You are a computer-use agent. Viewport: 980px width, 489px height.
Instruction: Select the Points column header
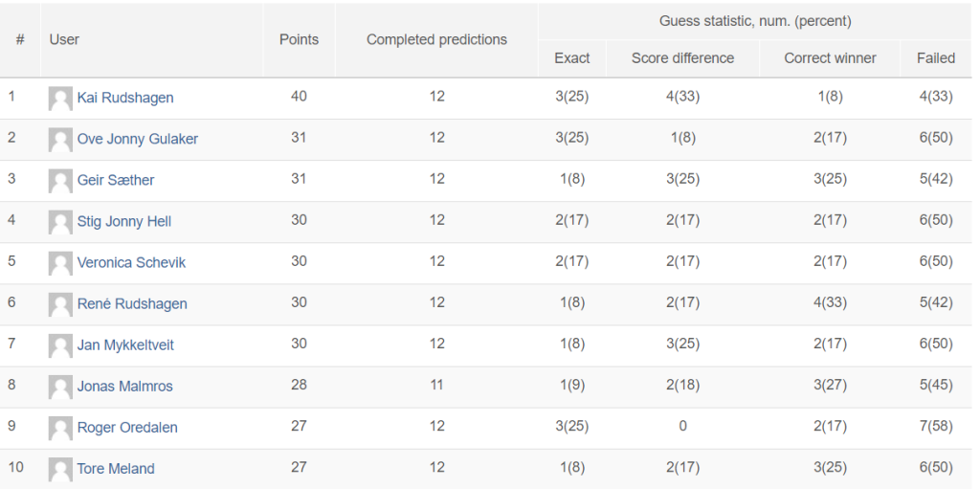(299, 40)
